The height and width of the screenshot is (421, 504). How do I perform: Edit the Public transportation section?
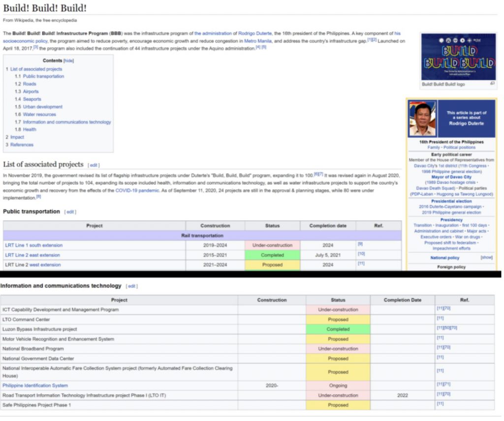71,212
